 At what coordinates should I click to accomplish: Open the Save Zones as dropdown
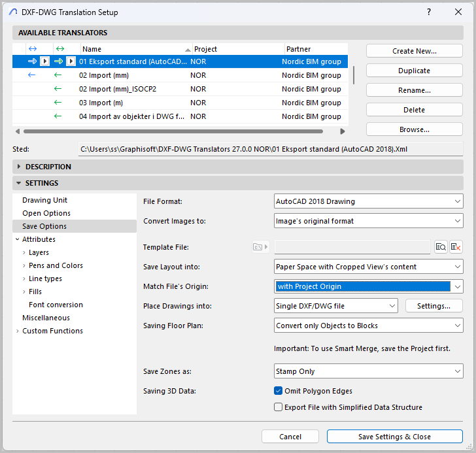(x=368, y=371)
